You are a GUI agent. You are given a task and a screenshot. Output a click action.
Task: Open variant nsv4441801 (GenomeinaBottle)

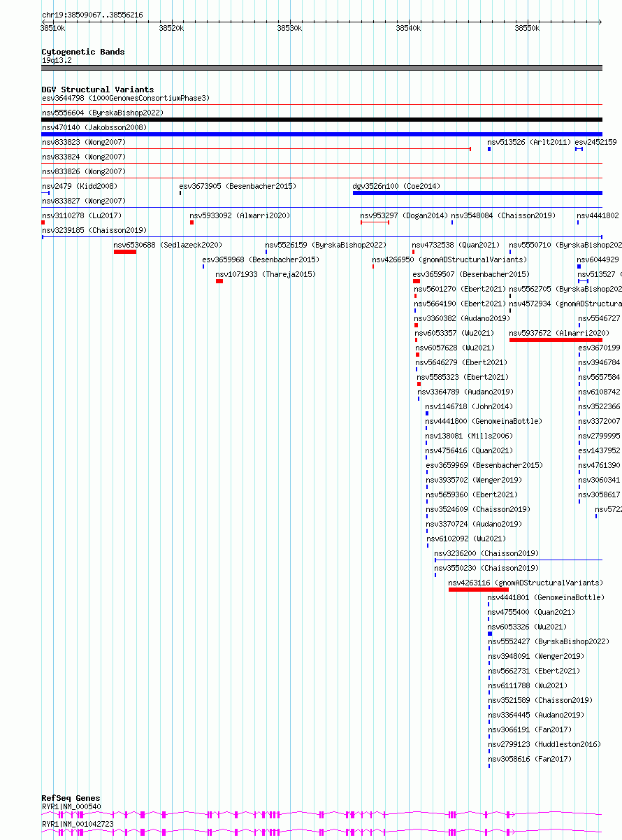click(546, 597)
